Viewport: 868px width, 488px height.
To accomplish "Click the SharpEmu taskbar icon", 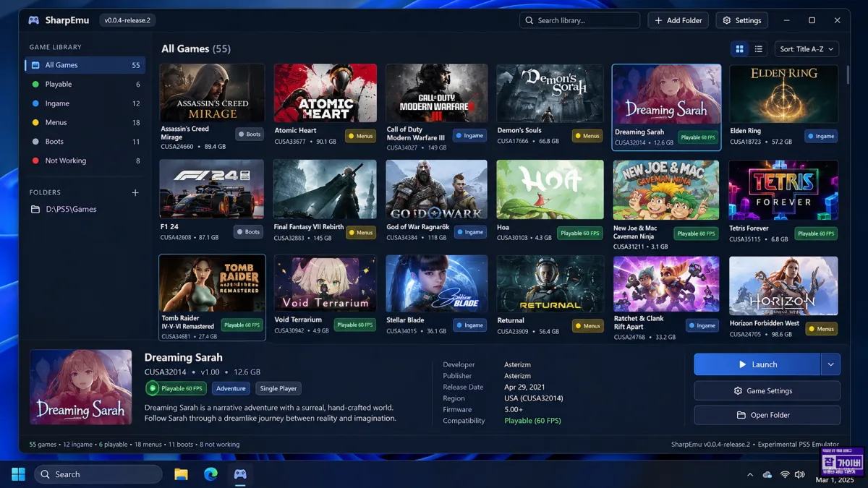I will [x=240, y=474].
